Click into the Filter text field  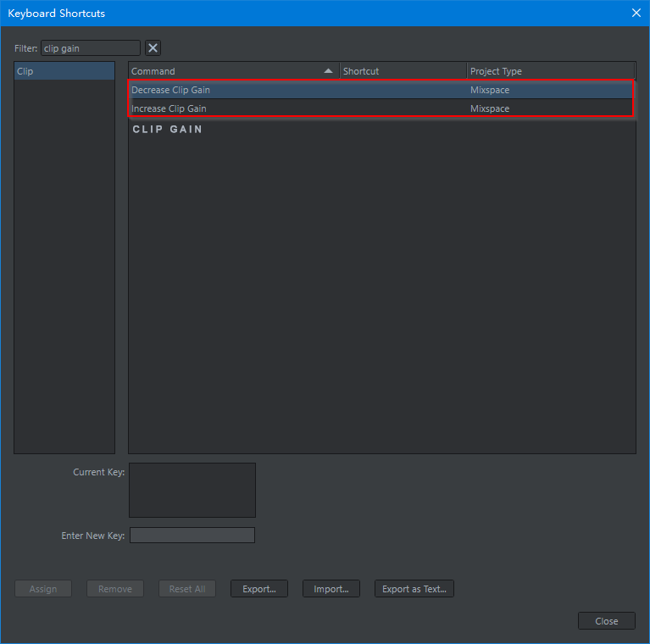90,48
